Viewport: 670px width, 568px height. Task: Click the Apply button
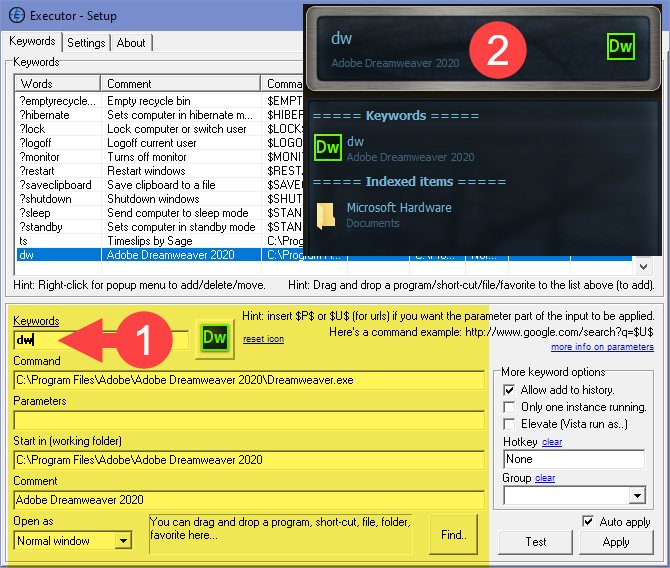(x=616, y=542)
